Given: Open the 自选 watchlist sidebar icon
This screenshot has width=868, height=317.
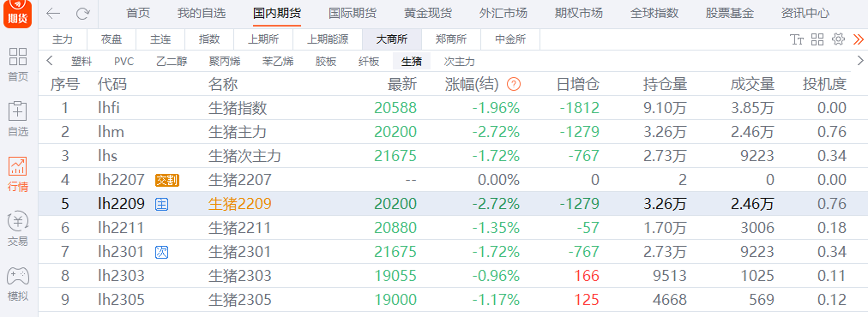Looking at the screenshot, I should click(x=18, y=119).
